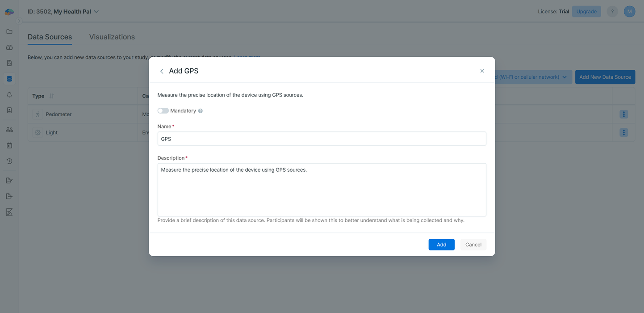Click the Mandatory help tooltip icon

[x=200, y=110]
